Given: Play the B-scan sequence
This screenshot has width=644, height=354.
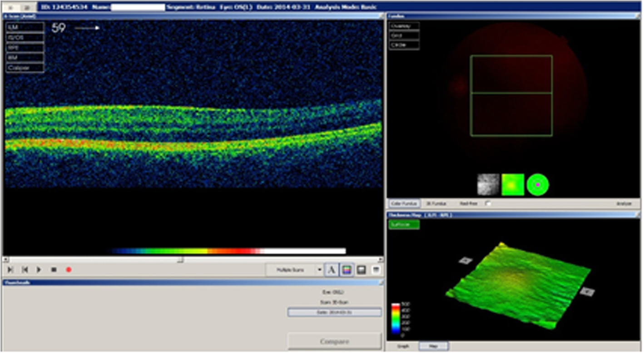Looking at the screenshot, I should point(39,270).
